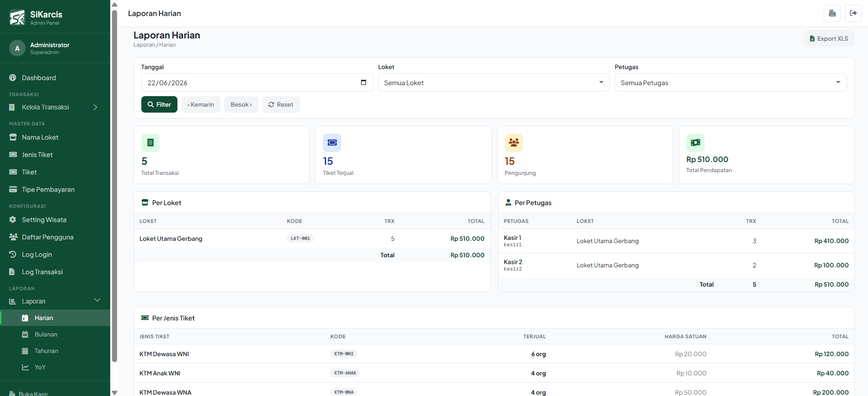868x396 pixels.
Task: Click the Bulanan calendar icon
Action: [x=25, y=334]
